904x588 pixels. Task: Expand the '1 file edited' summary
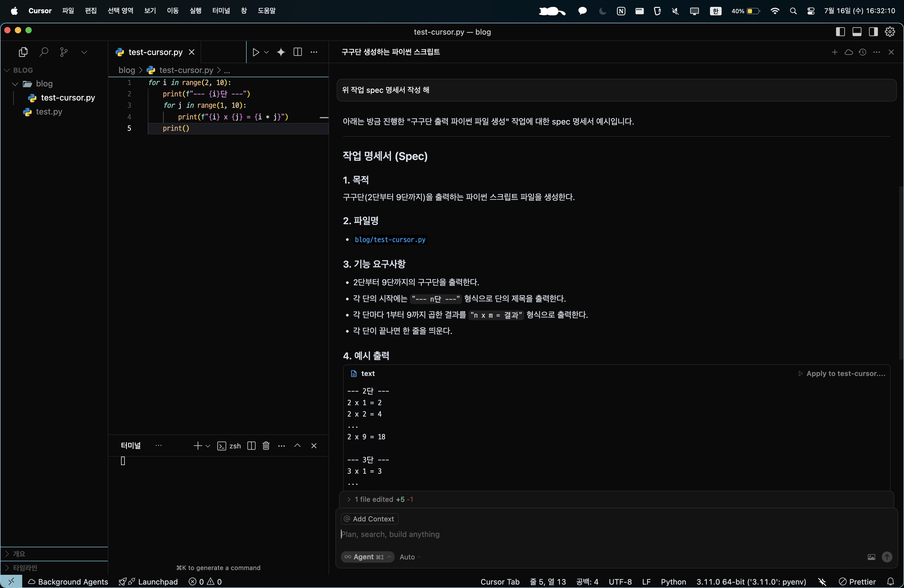380,499
